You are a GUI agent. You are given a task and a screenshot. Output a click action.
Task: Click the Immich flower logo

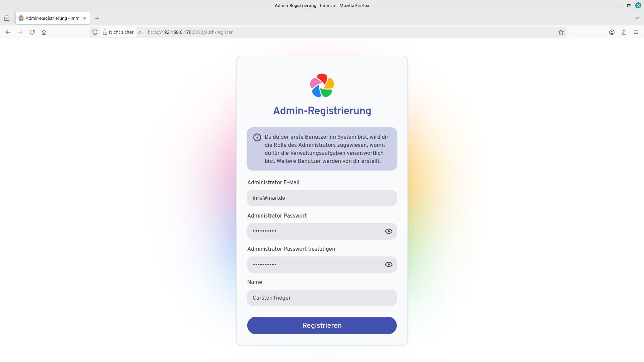[x=322, y=85]
